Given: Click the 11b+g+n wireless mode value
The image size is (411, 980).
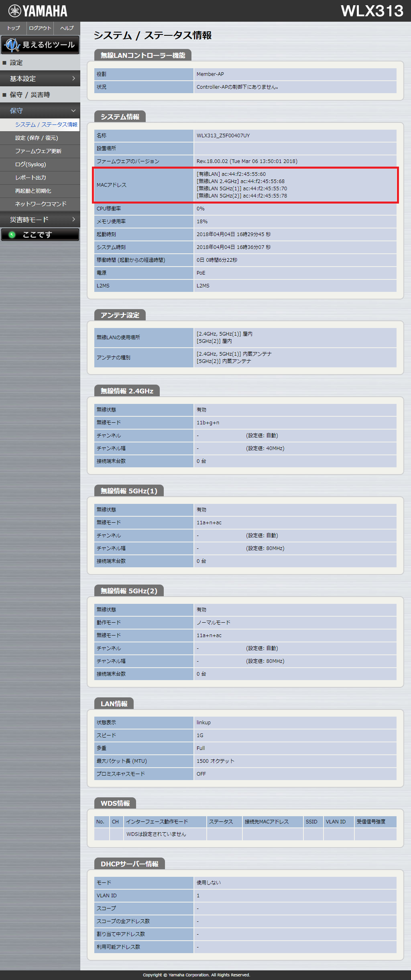Looking at the screenshot, I should tap(208, 423).
